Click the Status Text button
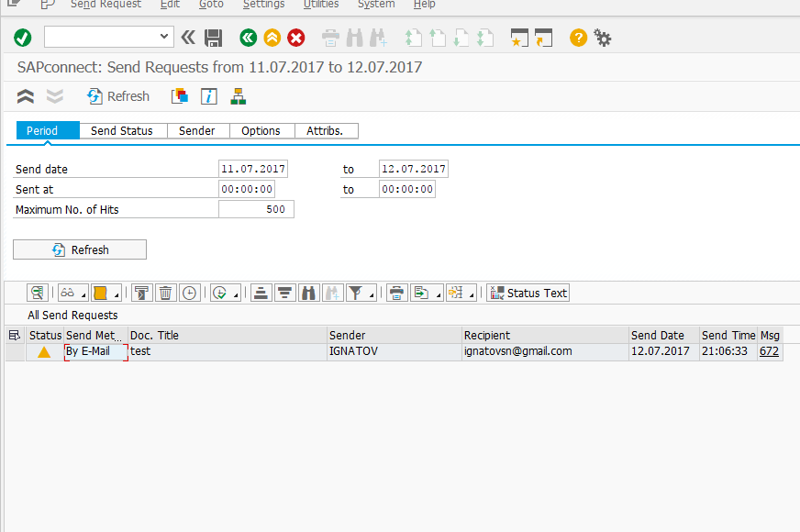This screenshot has width=800, height=532. (x=528, y=293)
